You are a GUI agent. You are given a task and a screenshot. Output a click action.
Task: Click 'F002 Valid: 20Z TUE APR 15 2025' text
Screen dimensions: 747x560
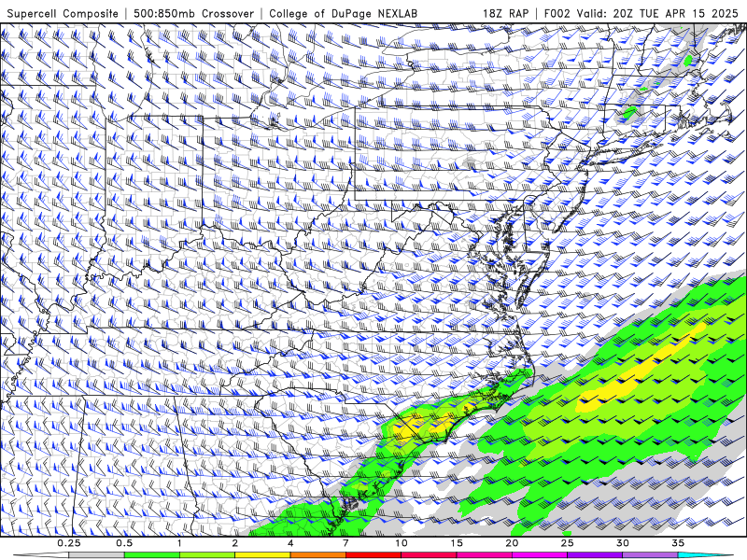point(641,13)
